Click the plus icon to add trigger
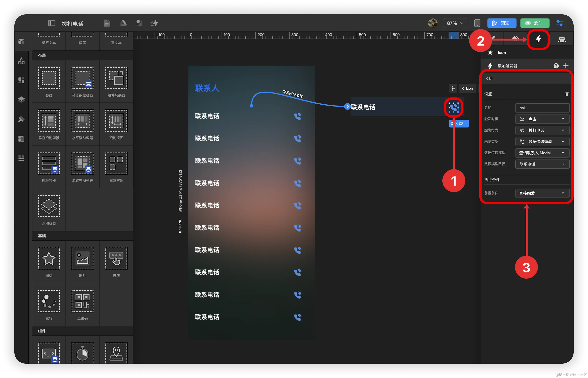Viewport: 588px width, 378px height. (x=566, y=66)
